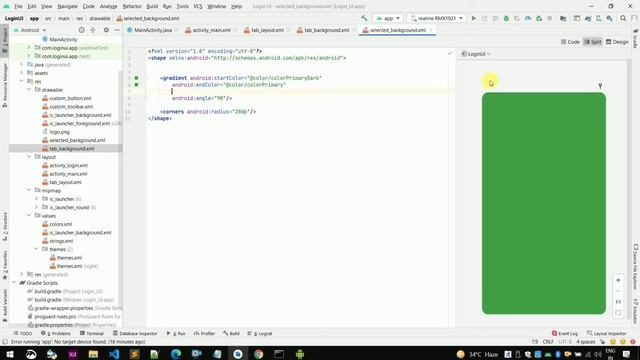Open the Logcat tool window

260,333
